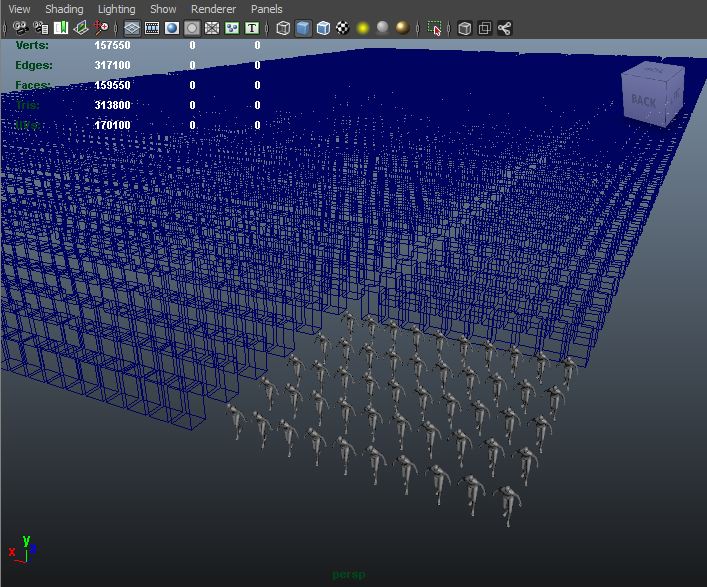Image resolution: width=707 pixels, height=587 pixels.
Task: Toggle the safe title overlay
Action: (252, 28)
